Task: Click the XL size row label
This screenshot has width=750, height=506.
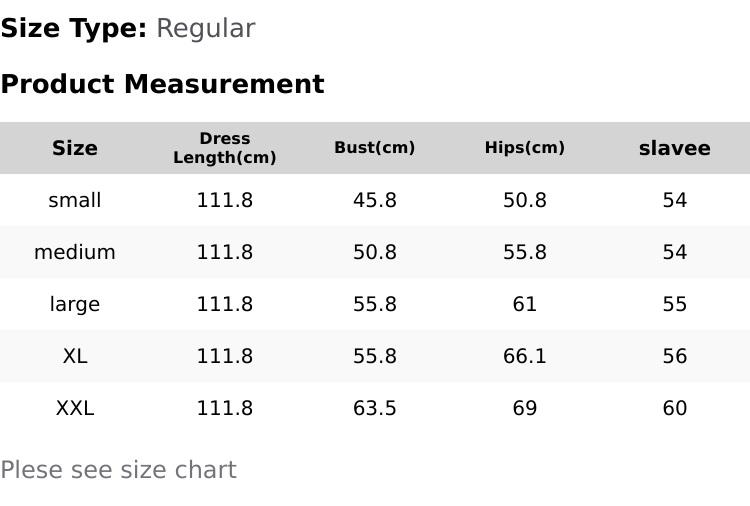Action: pyautogui.click(x=75, y=356)
